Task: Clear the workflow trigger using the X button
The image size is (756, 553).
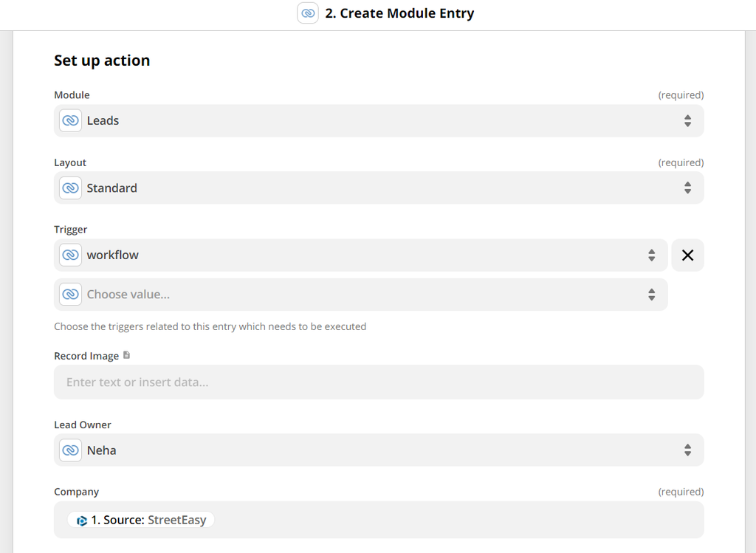Action: pyautogui.click(x=687, y=255)
